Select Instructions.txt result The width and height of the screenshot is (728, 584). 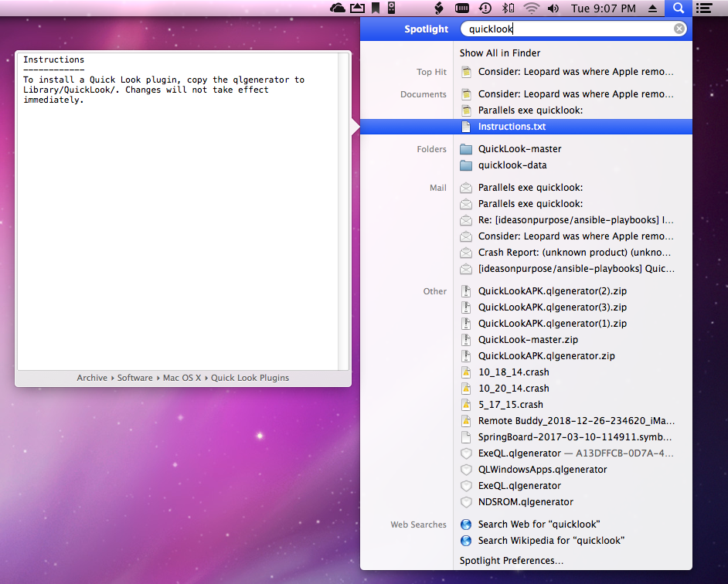tap(526, 127)
